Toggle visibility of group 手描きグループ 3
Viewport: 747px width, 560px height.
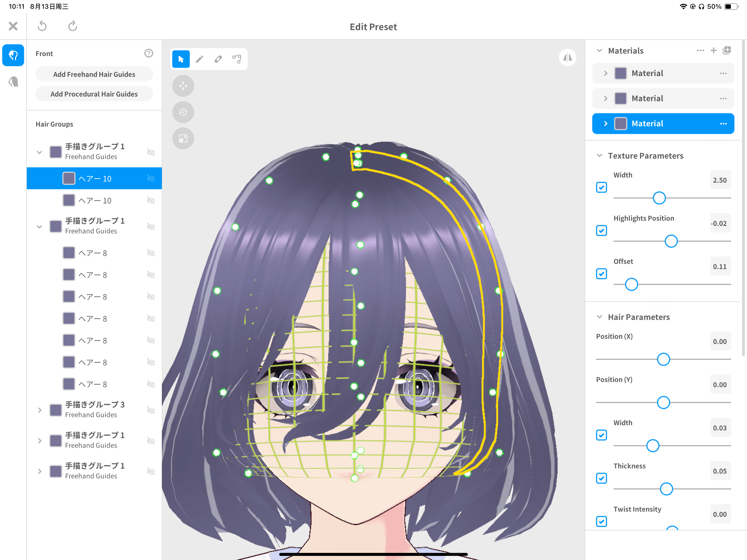tap(151, 410)
